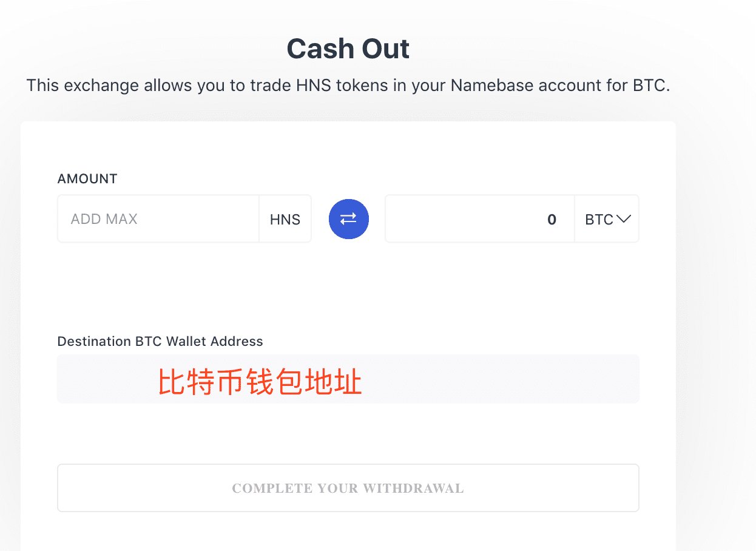Click the AMOUNT field label

pos(87,179)
